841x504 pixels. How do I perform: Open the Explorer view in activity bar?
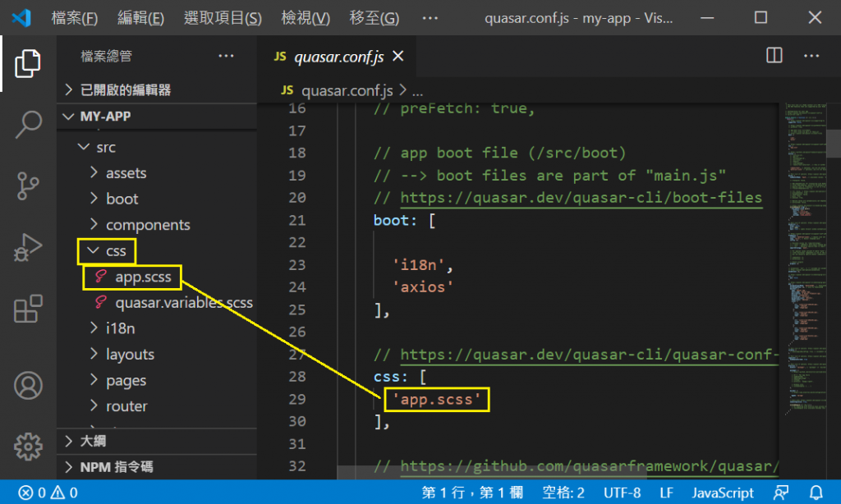27,63
